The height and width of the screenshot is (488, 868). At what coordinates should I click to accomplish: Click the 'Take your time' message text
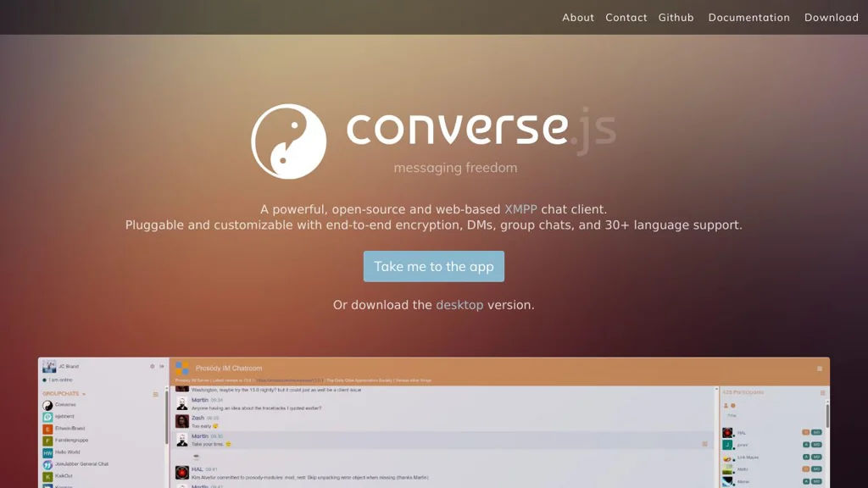(208, 444)
